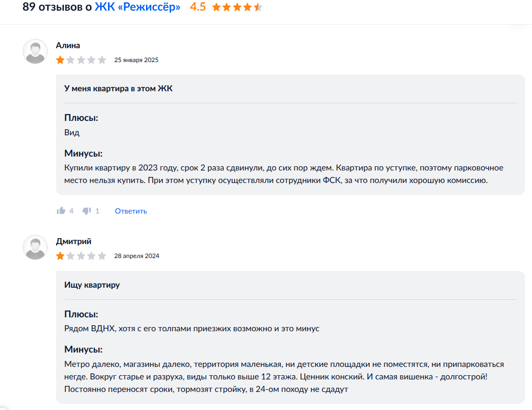Click the «89 отзывов о» heading text
The height and width of the screenshot is (410, 532).
[57, 7]
